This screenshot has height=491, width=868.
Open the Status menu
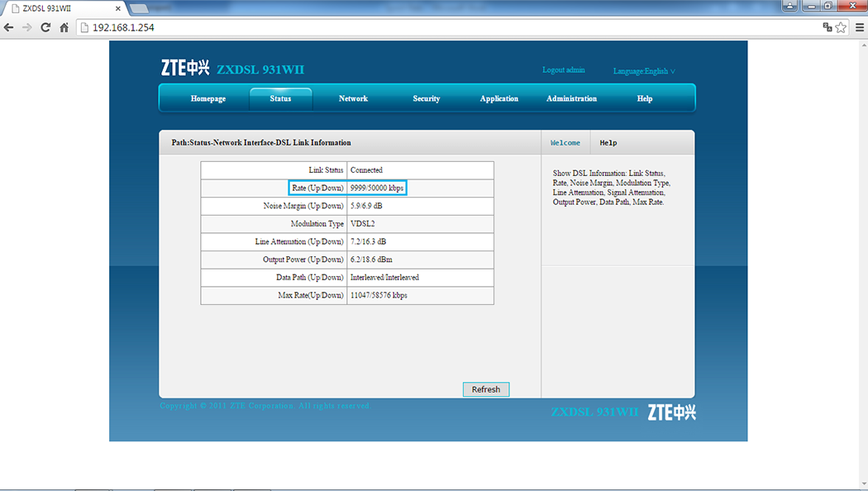pyautogui.click(x=281, y=98)
